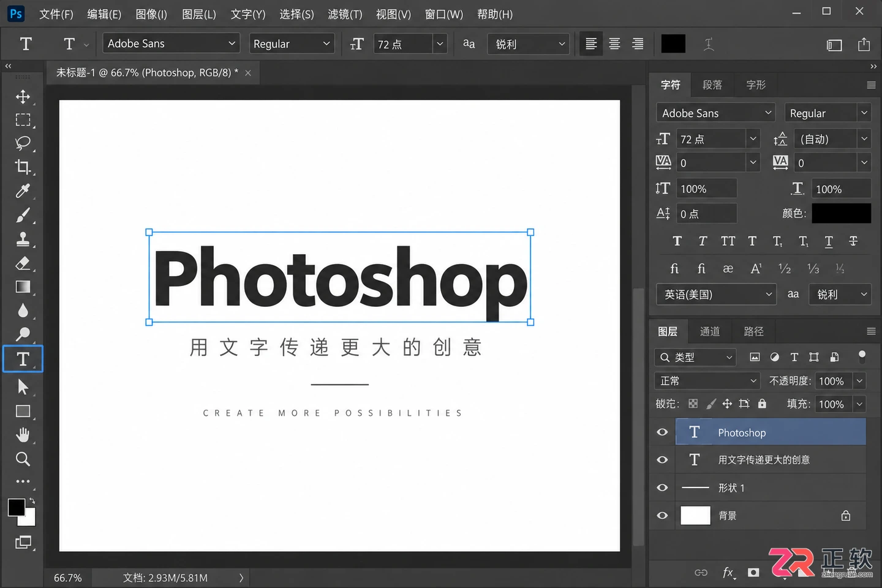Select the Gradient tool
This screenshot has height=588, width=882.
coord(23,287)
